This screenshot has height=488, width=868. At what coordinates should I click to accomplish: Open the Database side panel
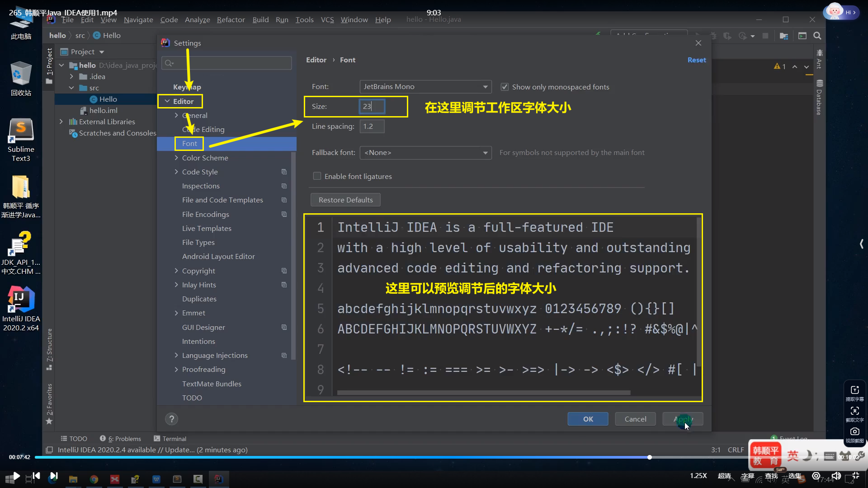(819, 97)
